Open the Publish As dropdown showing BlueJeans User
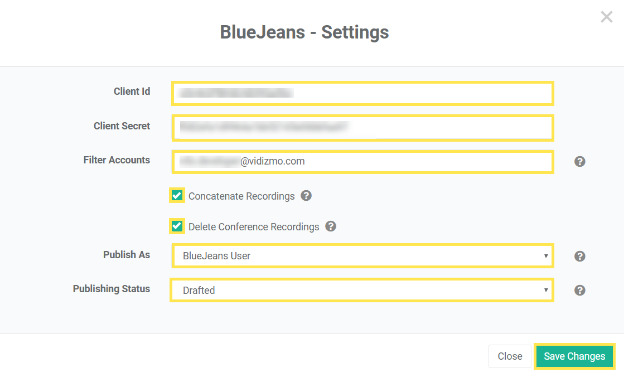624x376 pixels. pos(363,255)
